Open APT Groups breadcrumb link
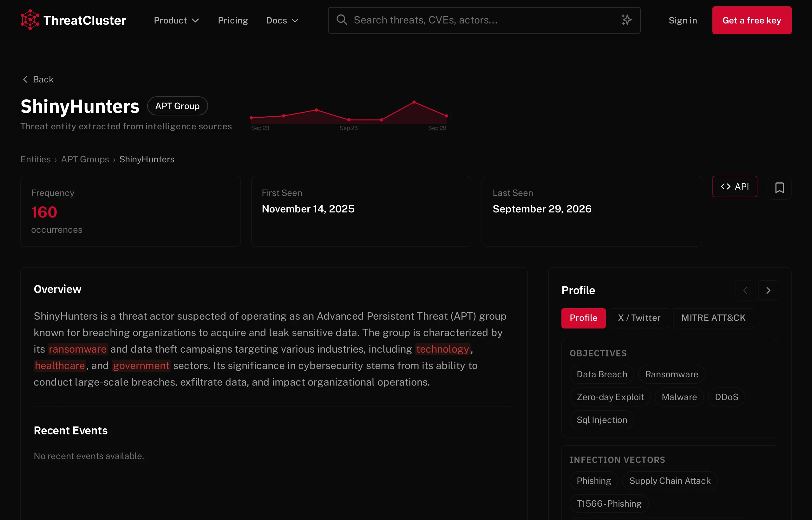This screenshot has height=520, width=812. click(x=85, y=159)
